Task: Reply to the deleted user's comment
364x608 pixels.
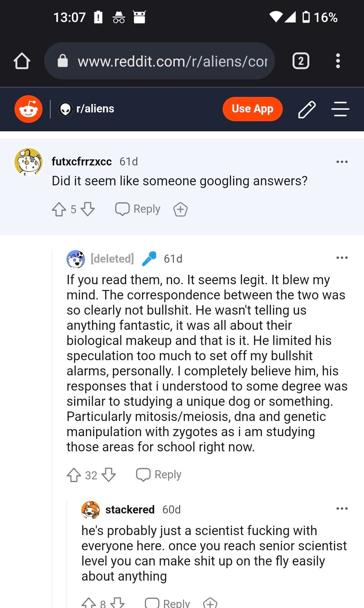Action: tap(159, 475)
